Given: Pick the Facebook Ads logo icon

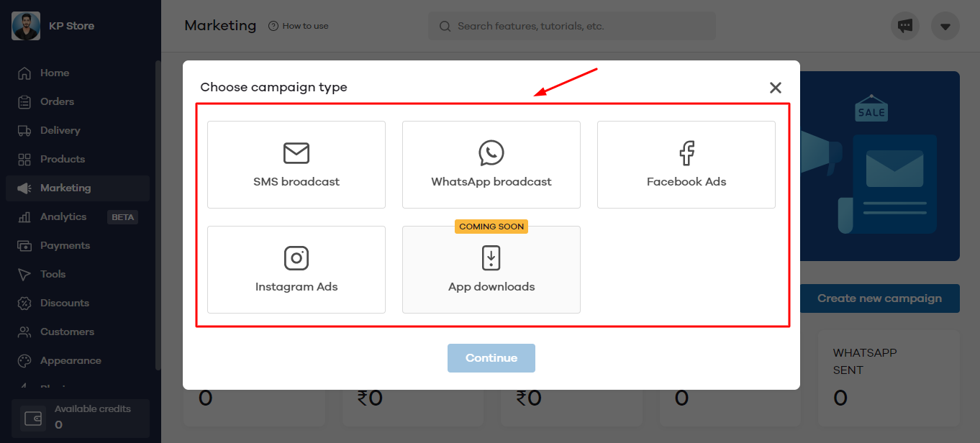Looking at the screenshot, I should (686, 153).
